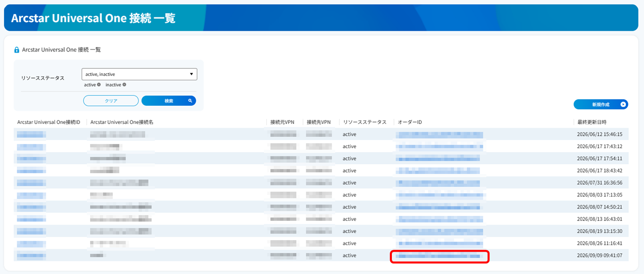Click the リソースステータス column header

tap(365, 122)
